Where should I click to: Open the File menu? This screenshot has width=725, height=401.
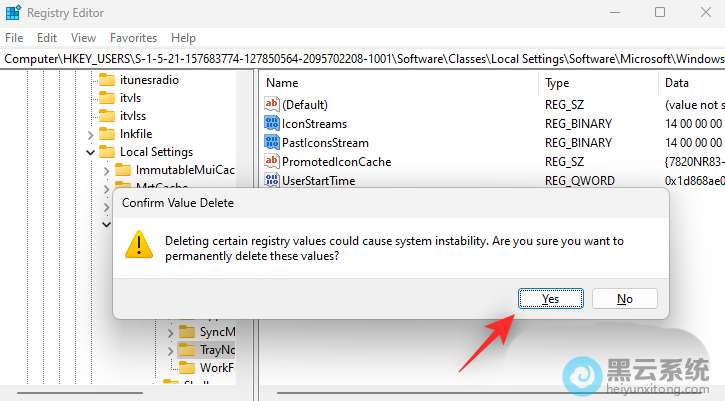click(14, 37)
